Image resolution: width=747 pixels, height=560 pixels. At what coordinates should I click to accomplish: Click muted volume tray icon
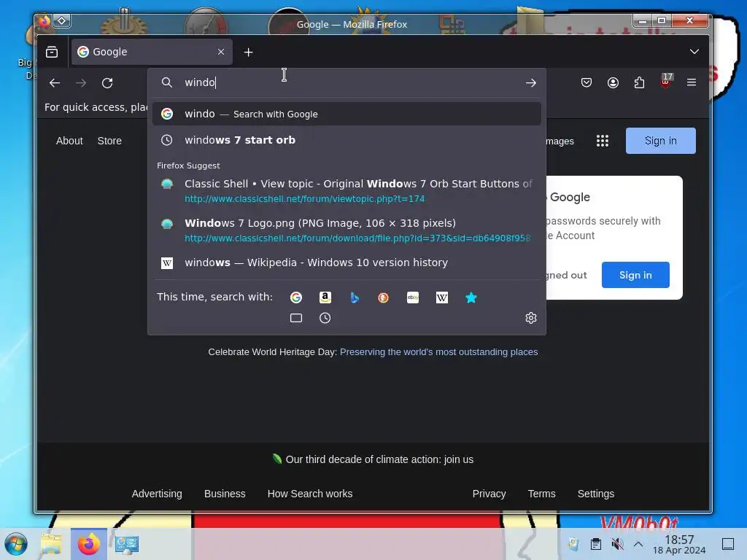click(617, 544)
